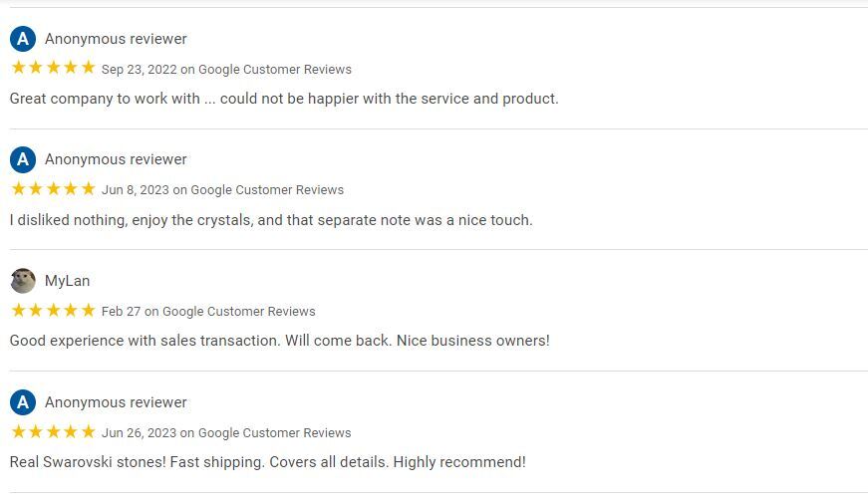Click the star rating on the Jun 26, 2023 review
The width and height of the screenshot is (868, 503).
click(53, 431)
